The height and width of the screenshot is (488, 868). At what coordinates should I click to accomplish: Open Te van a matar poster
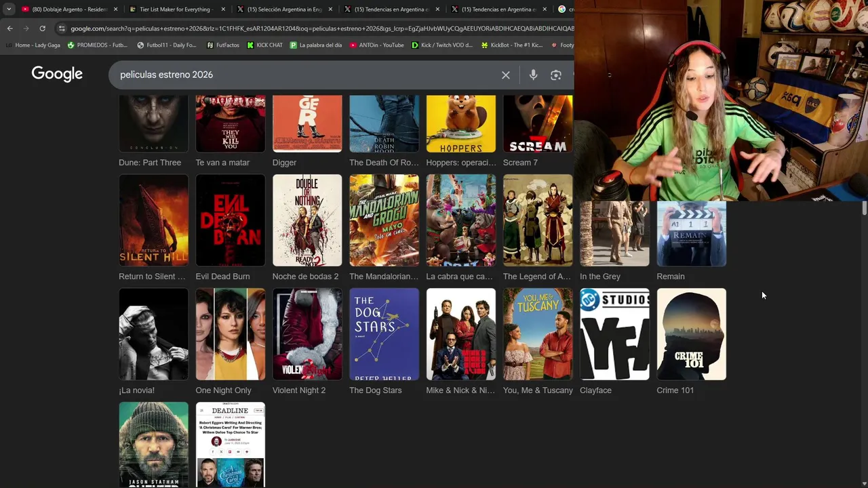[231, 123]
